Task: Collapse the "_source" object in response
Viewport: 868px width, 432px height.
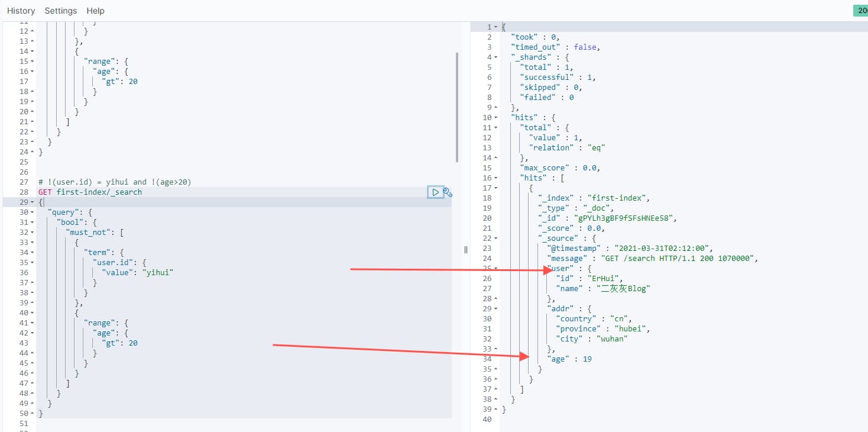Action: coord(497,238)
